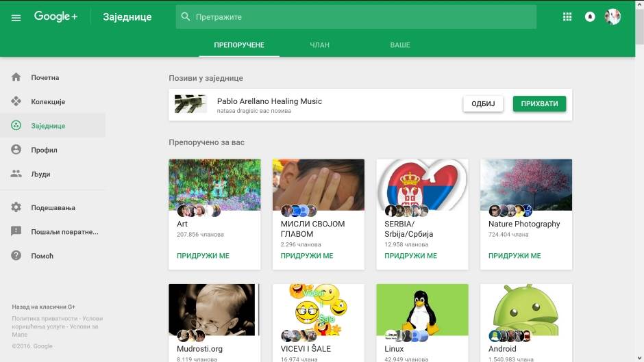Open Људи people icon in sidebar

[16, 174]
